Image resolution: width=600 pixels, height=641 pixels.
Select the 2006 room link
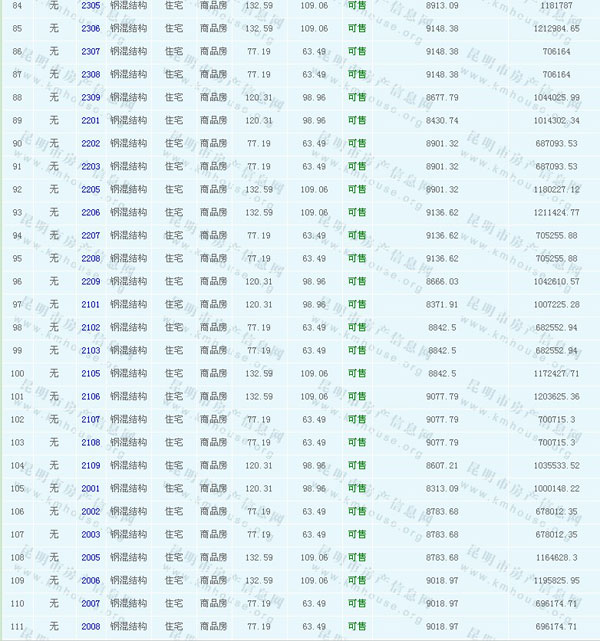pyautogui.click(x=90, y=580)
